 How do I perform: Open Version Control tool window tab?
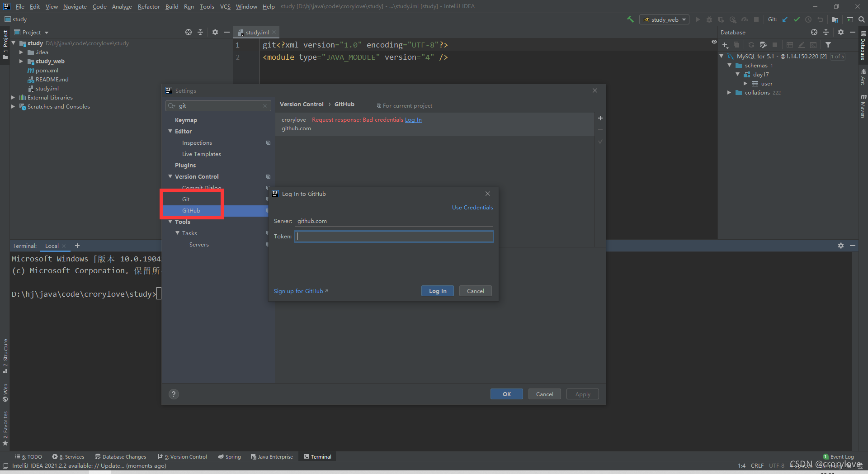182,457
